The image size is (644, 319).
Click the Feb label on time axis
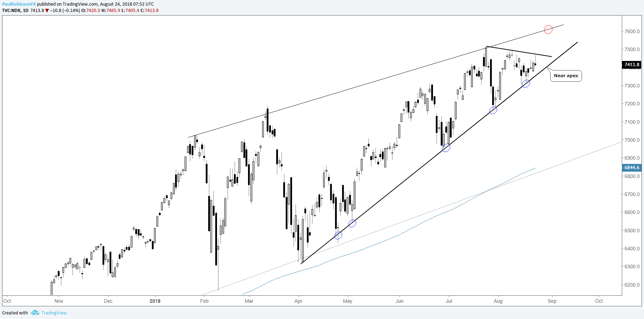[x=204, y=301]
